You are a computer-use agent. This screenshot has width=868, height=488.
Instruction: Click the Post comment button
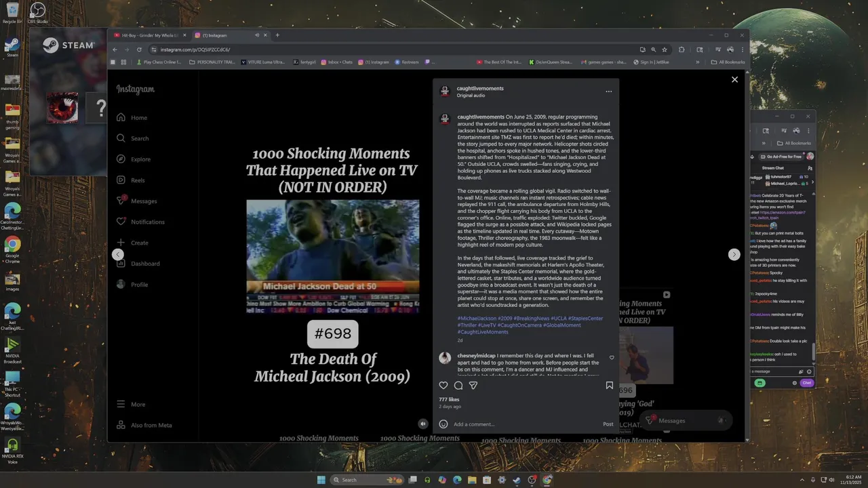click(x=608, y=424)
